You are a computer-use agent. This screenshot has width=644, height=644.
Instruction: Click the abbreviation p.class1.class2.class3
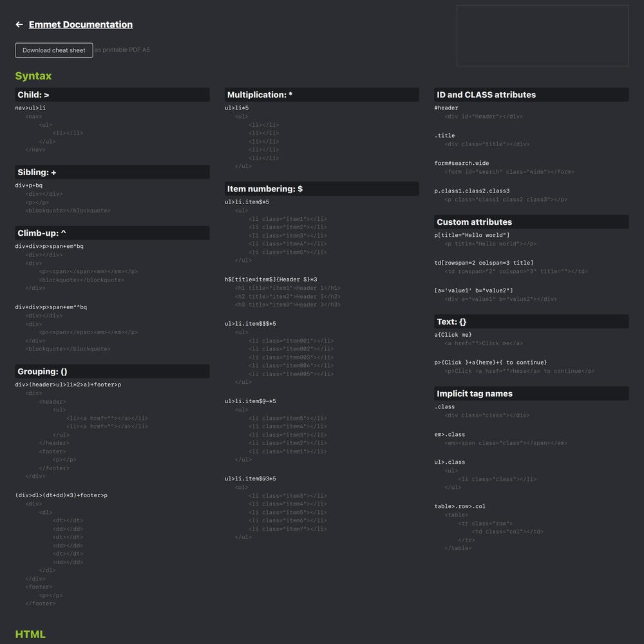[x=472, y=191]
